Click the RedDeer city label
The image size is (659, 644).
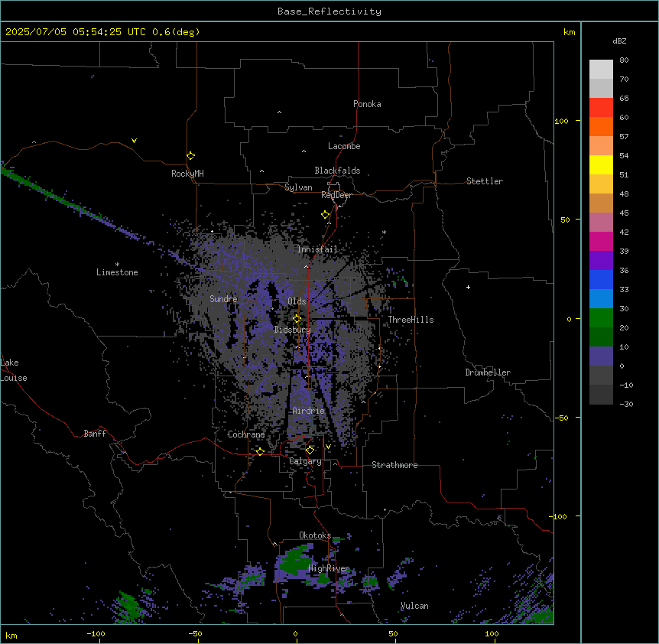point(336,195)
